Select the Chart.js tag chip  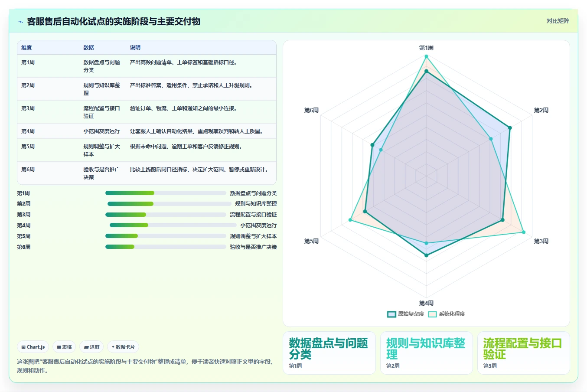tap(33, 347)
